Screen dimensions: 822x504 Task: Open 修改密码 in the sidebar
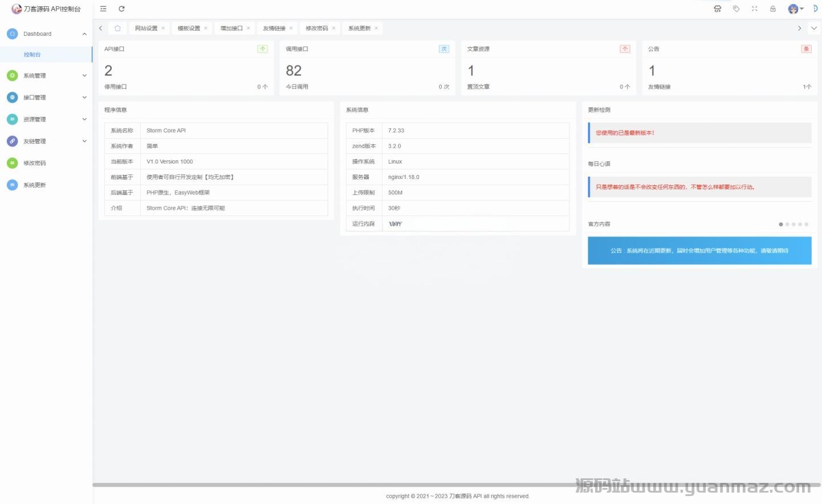(x=35, y=163)
